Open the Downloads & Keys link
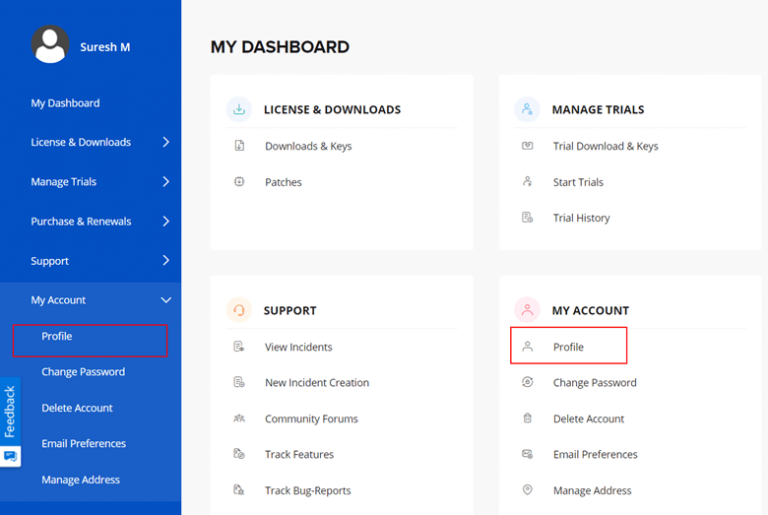The height and width of the screenshot is (515, 768). point(308,146)
